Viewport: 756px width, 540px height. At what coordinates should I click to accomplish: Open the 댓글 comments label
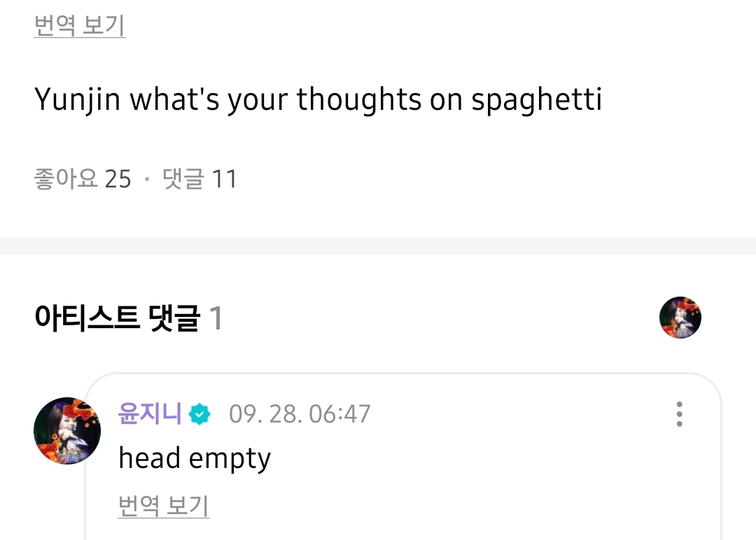[x=183, y=179]
